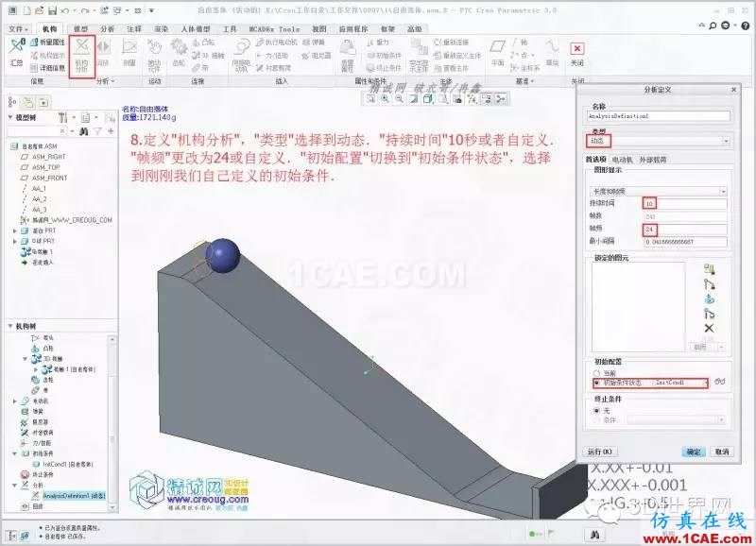Activate the 拖动元件 drag components tool
Image resolution: width=756 pixels, height=546 pixels.
point(154,55)
